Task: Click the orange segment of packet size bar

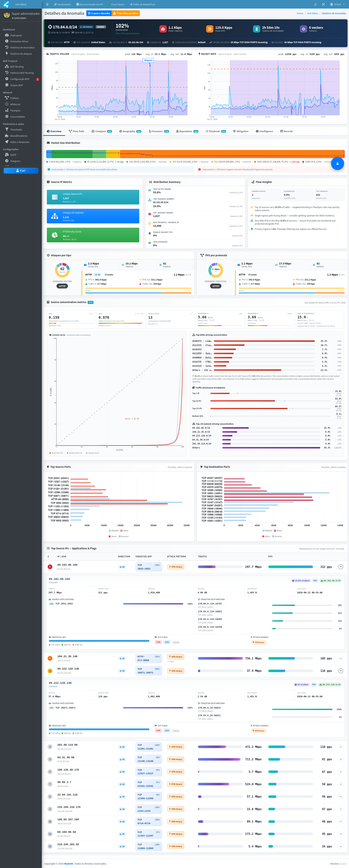Action: click(232, 154)
